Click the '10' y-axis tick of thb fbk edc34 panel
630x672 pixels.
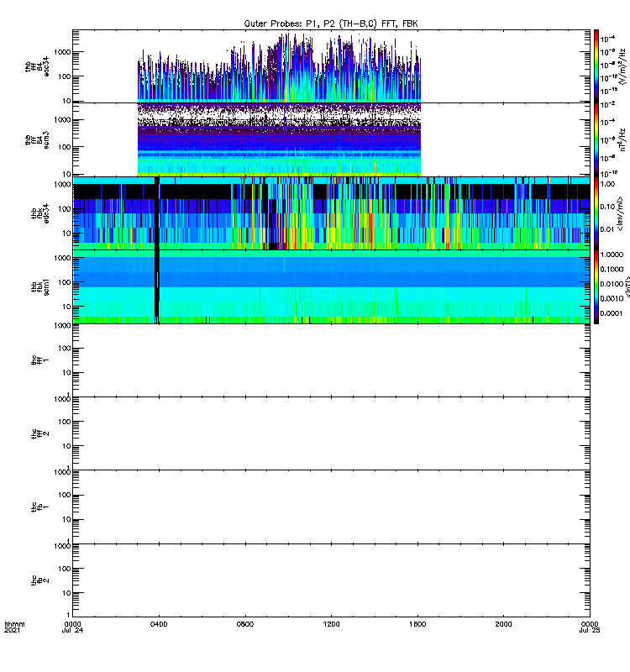[x=66, y=234]
